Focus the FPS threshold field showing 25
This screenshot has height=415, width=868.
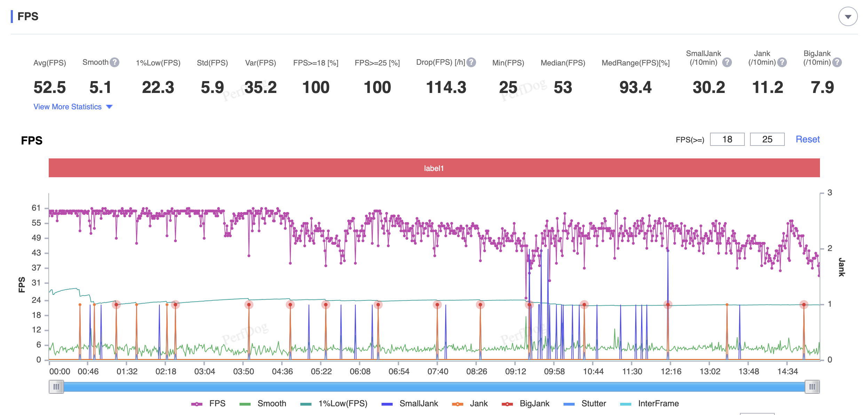767,139
